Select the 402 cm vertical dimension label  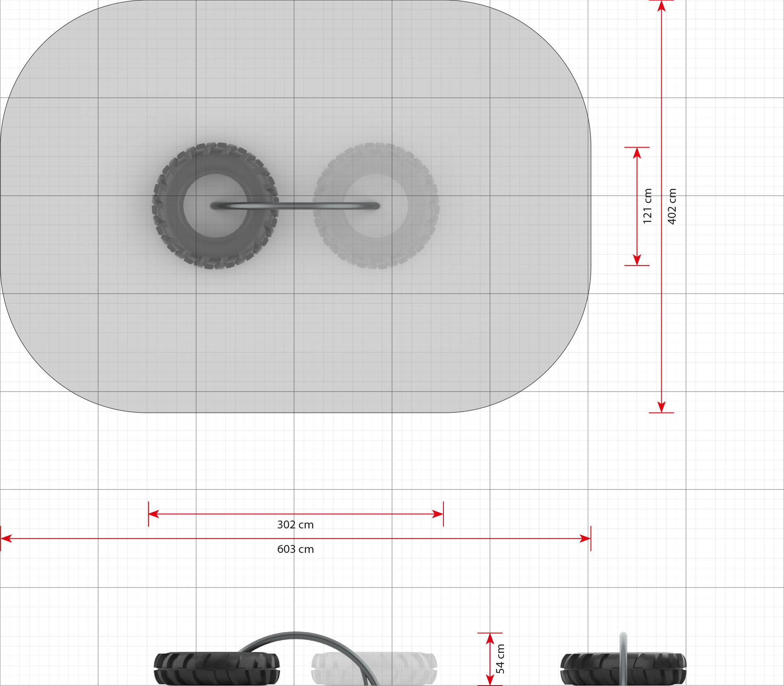point(672,206)
